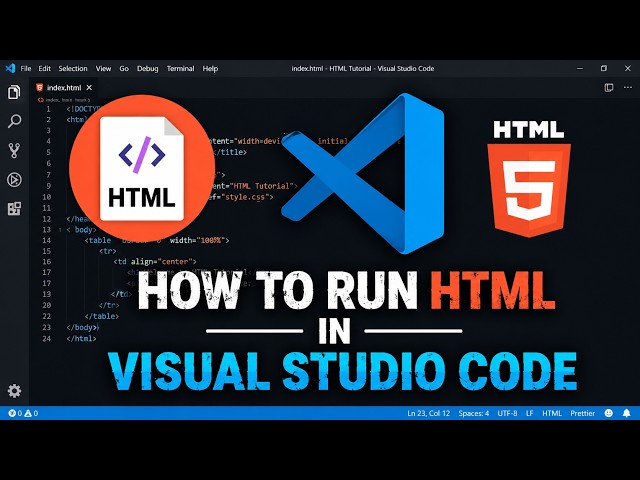Open the View menu

[103, 69]
